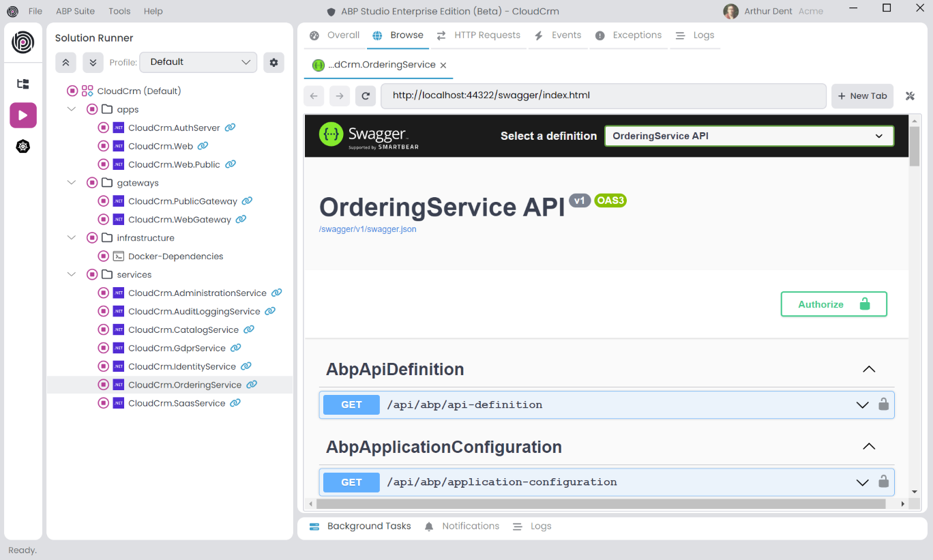The height and width of the screenshot is (560, 933).
Task: Start or stop CloudCrm.SaasService
Action: point(104,403)
